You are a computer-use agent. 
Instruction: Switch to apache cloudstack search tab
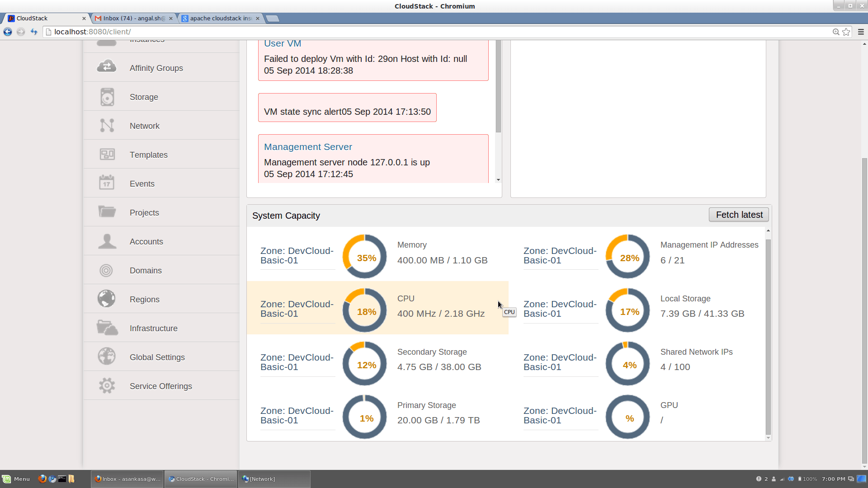coord(220,18)
